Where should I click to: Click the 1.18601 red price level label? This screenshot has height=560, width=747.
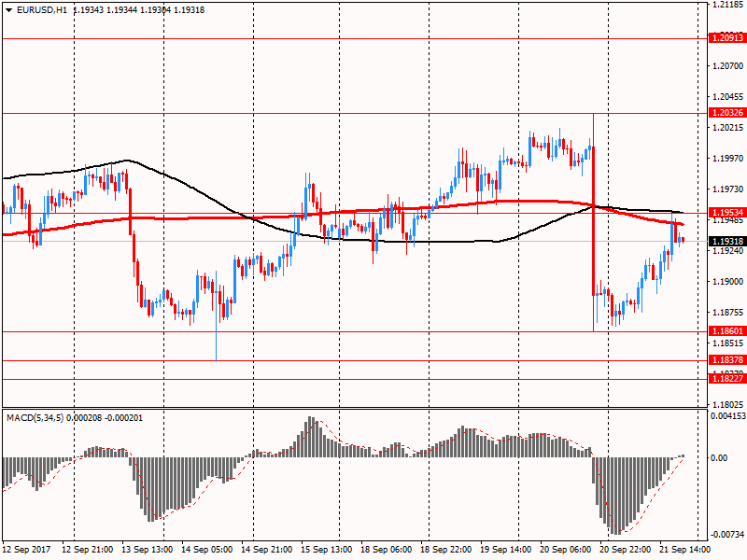tap(727, 331)
